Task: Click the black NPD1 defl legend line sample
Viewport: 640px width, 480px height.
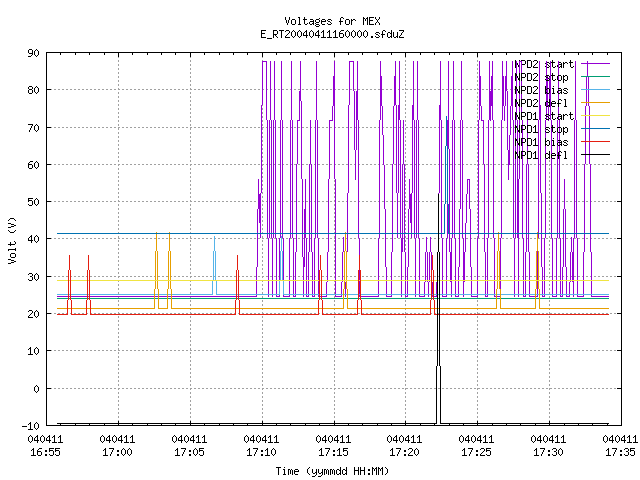Action: 595,155
